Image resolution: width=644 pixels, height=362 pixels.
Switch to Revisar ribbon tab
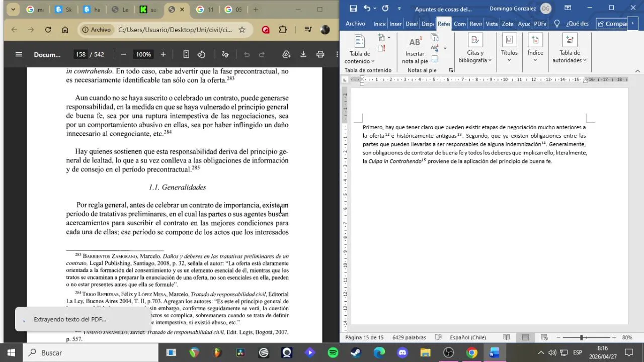(x=476, y=24)
